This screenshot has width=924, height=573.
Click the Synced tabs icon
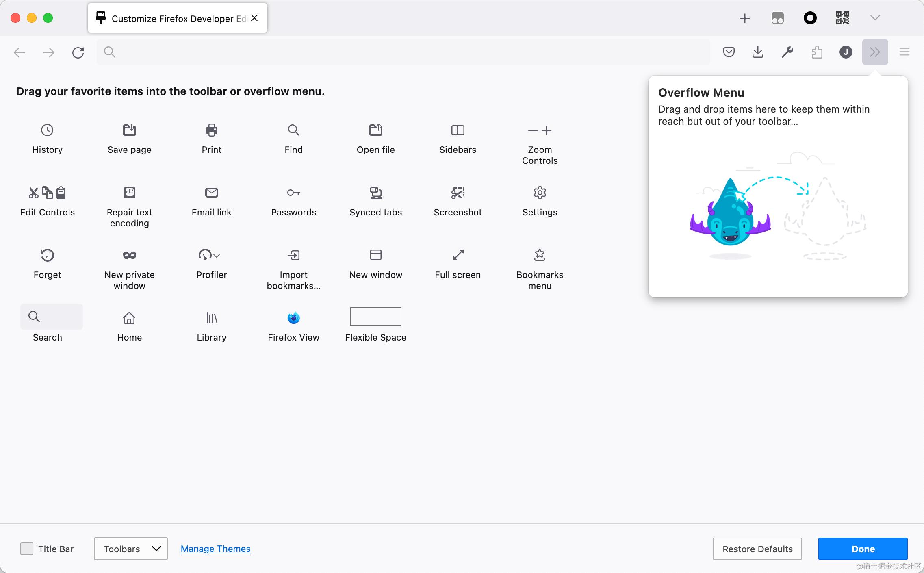pyautogui.click(x=375, y=193)
